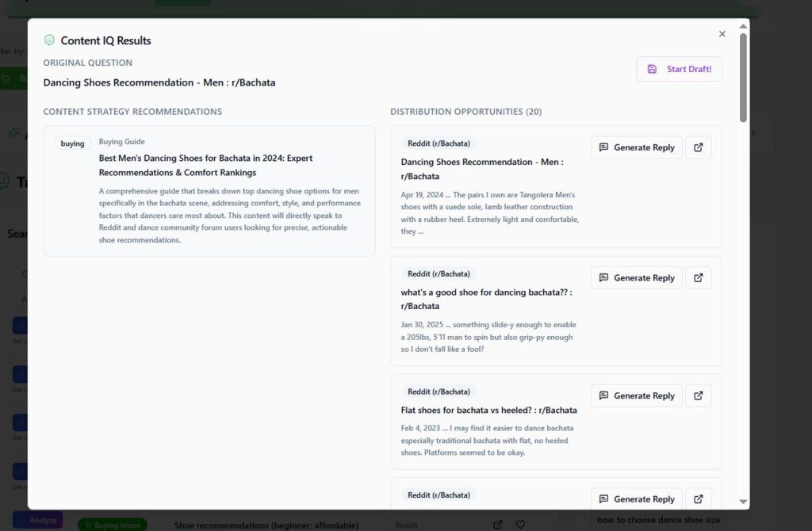The height and width of the screenshot is (531, 812).
Task: Close the Content IQ Results dialog
Action: tap(722, 34)
